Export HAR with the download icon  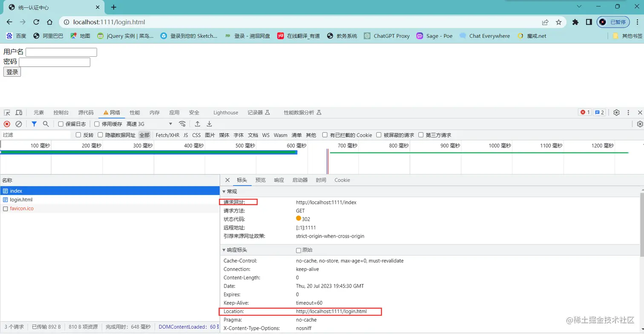pos(209,124)
